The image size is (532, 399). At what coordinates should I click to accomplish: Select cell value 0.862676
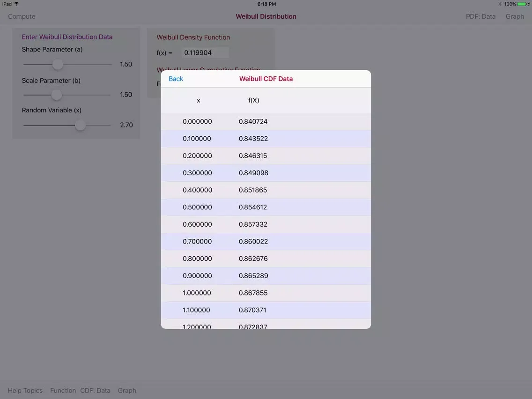point(253,259)
